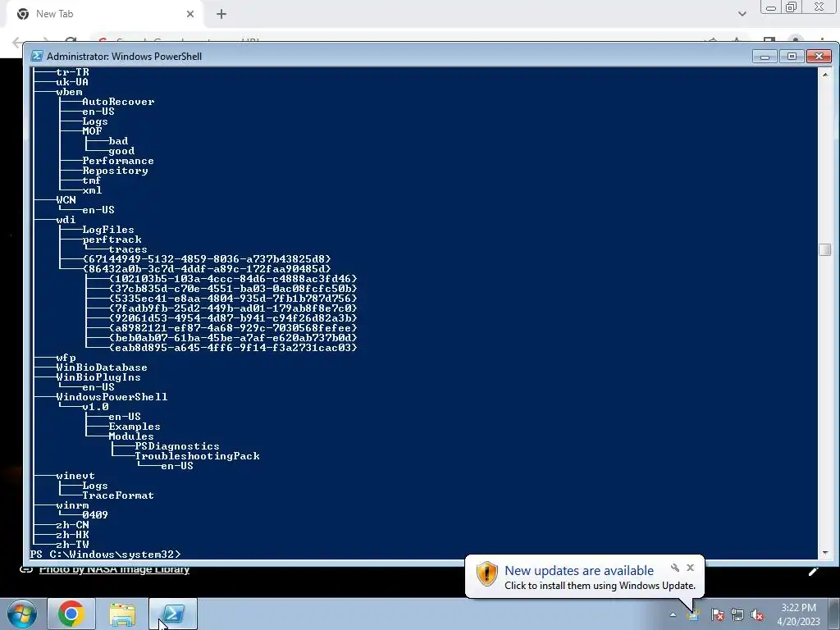
Task: Close the Chrome New Tab tab
Action: pyautogui.click(x=190, y=14)
